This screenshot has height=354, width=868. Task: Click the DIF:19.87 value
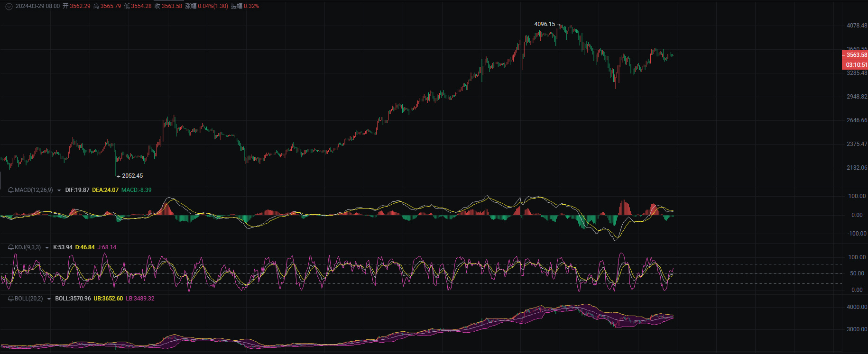click(x=77, y=190)
